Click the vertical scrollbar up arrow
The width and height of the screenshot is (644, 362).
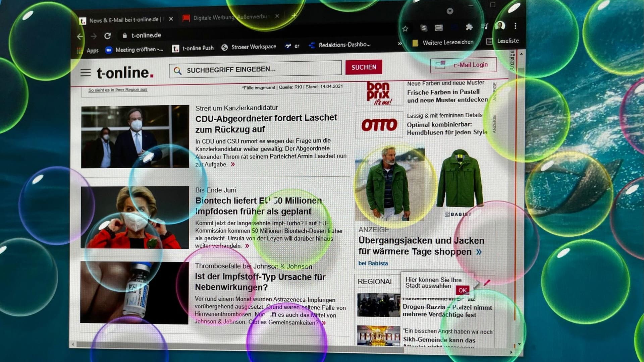click(x=521, y=54)
